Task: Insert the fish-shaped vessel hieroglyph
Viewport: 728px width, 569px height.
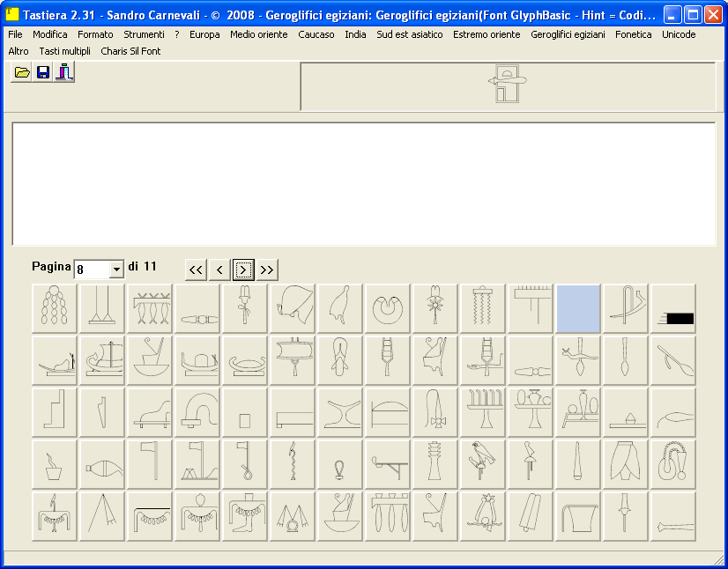Action: tap(102, 464)
